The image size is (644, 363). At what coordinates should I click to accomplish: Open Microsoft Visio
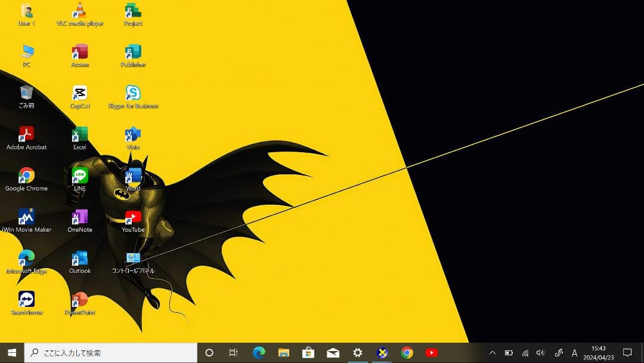tap(132, 134)
